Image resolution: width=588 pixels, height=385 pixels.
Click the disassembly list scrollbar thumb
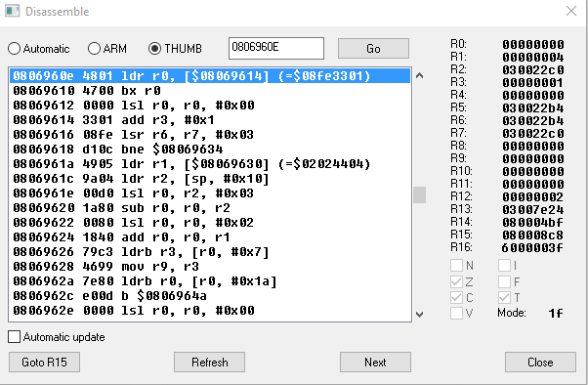tap(420, 194)
